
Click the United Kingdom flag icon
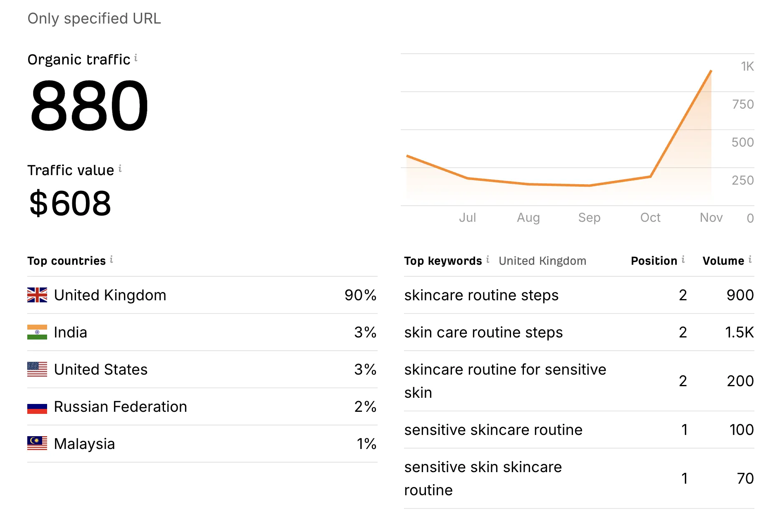click(36, 295)
